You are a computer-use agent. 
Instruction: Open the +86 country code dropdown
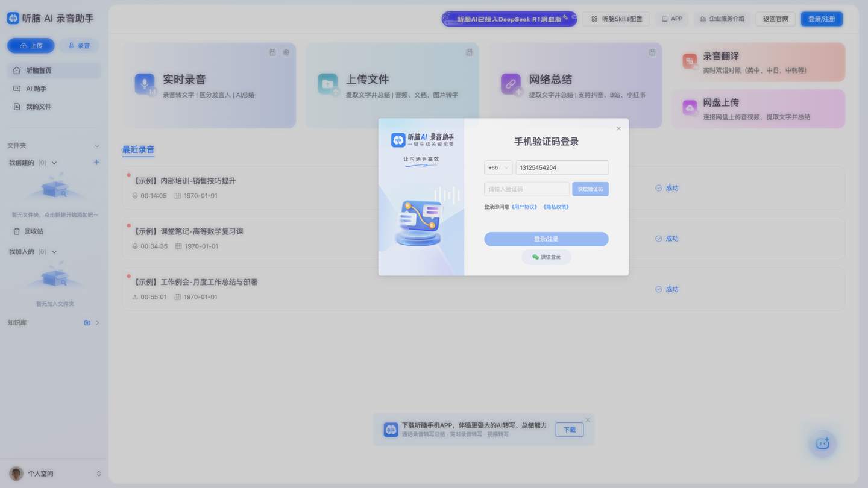pos(498,168)
